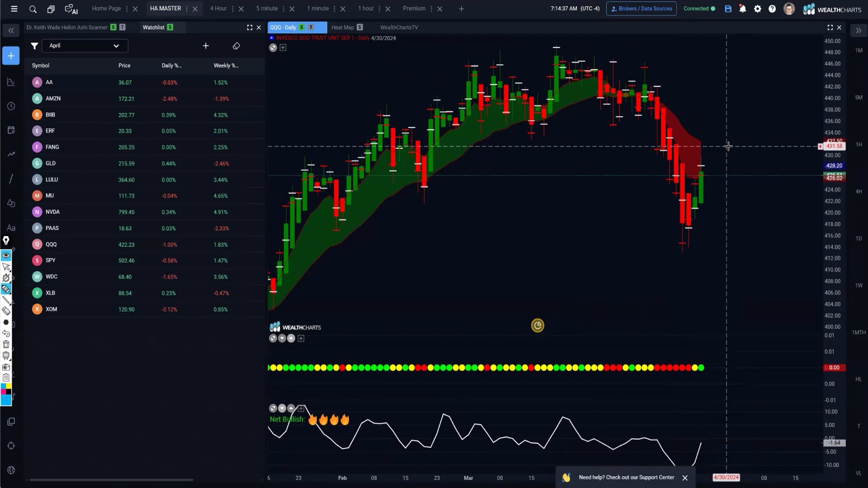Select the 1D timeframe on right rail
The height and width of the screenshot is (488, 868).
tap(859, 239)
